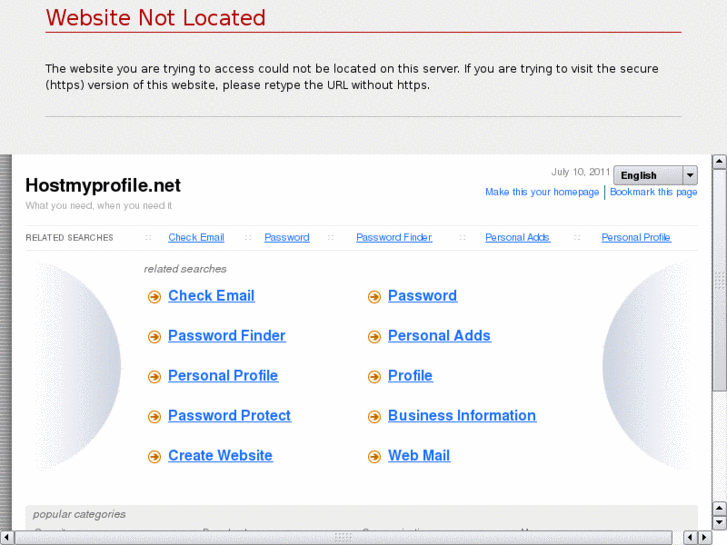
Task: Click the 'Make this your homepage' link
Action: [x=542, y=192]
